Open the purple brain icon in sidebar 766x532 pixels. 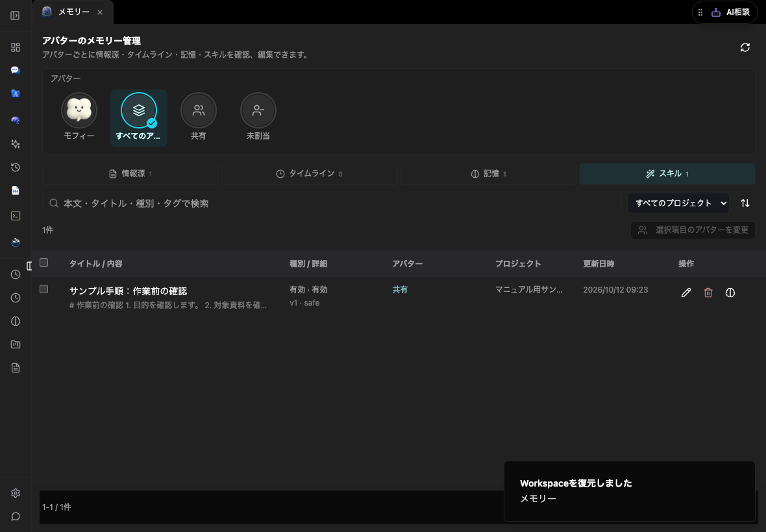point(15,120)
